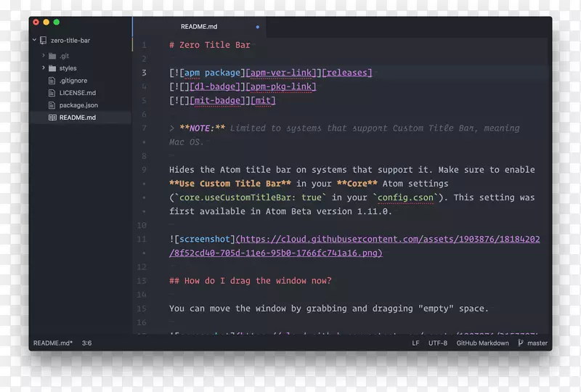
Task: Click line number 1 in gutter
Action: pos(144,45)
